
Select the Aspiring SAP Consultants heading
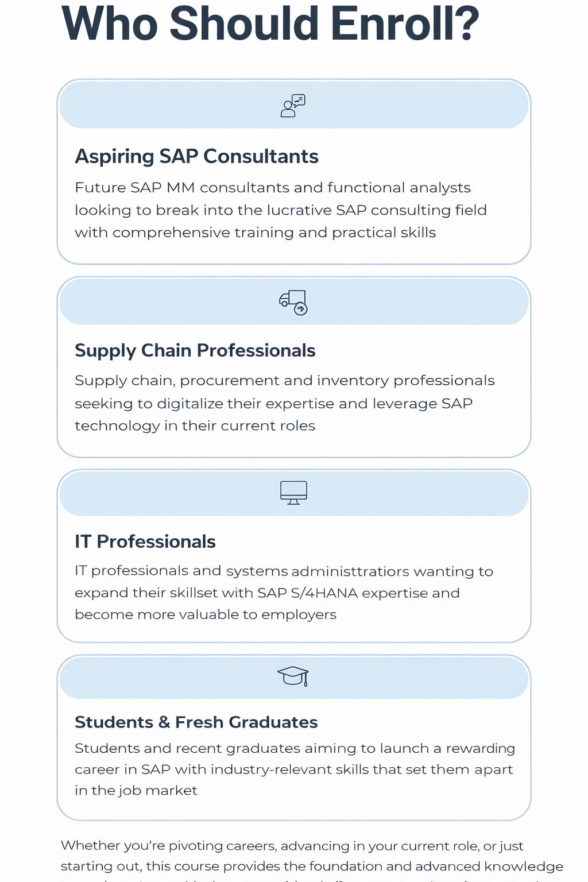pos(196,156)
